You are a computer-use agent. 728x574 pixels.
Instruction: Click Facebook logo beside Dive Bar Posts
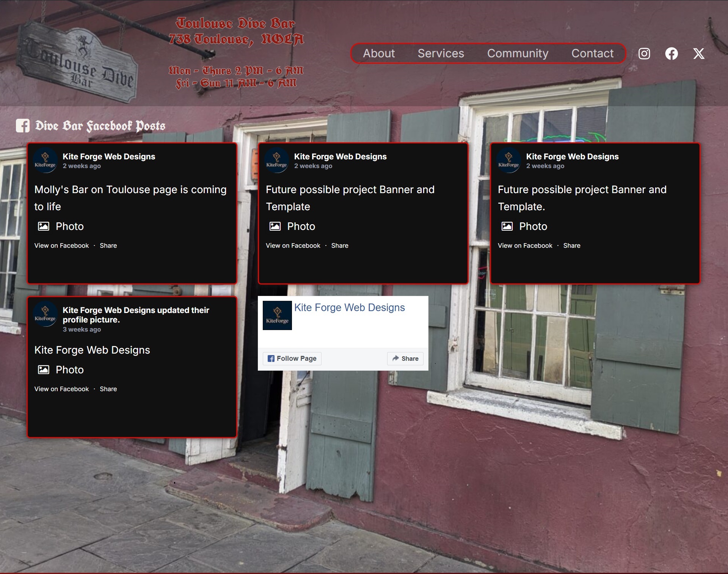(x=23, y=126)
